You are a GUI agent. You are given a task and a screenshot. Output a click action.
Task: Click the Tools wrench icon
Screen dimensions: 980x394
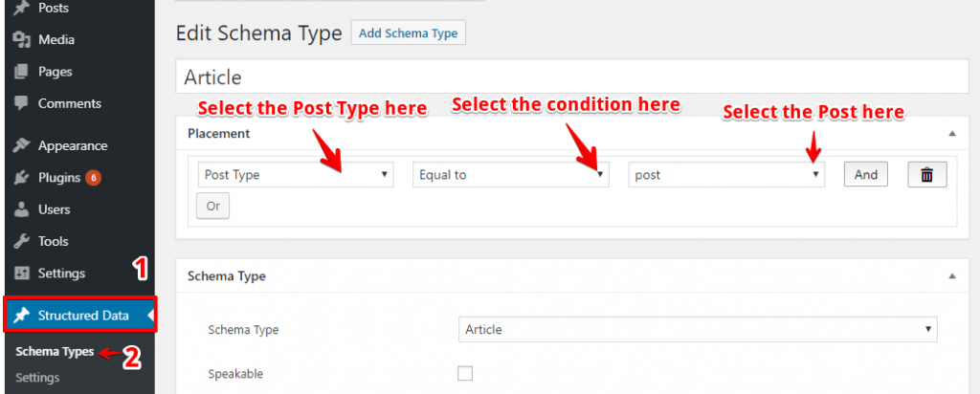tap(22, 242)
